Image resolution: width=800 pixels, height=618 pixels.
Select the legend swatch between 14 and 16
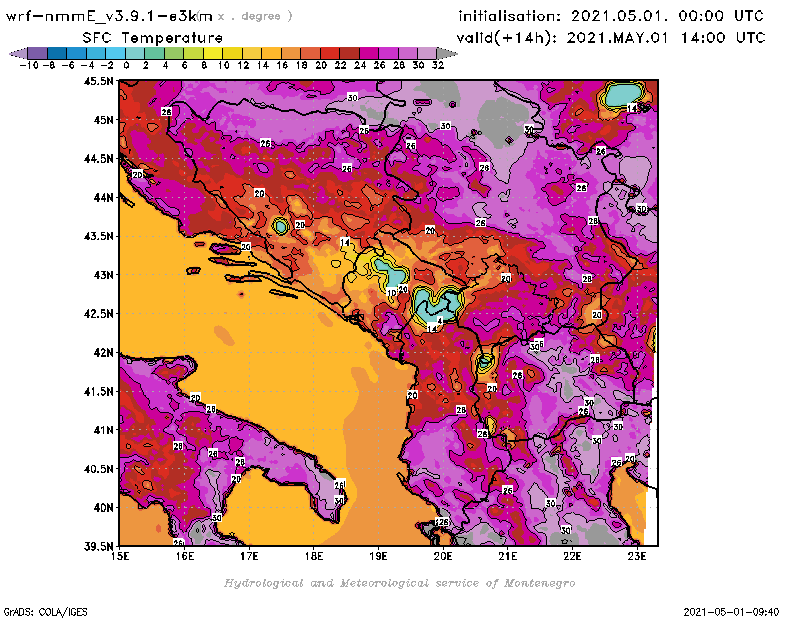click(271, 53)
